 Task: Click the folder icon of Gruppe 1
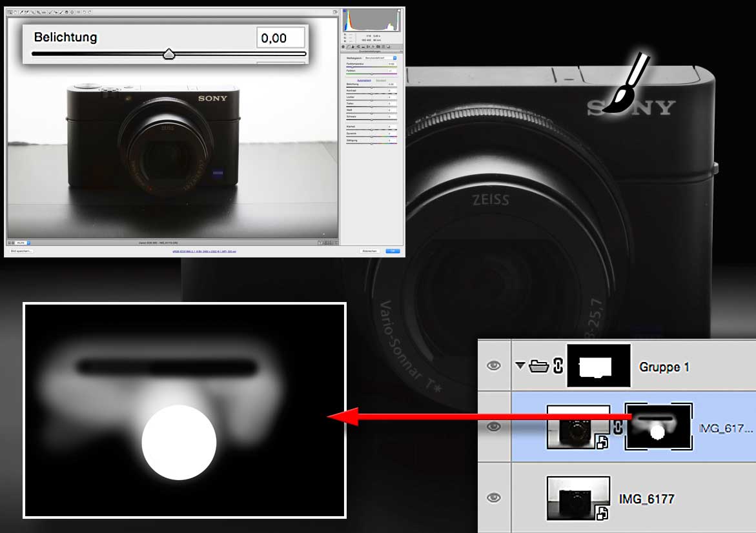pos(538,367)
